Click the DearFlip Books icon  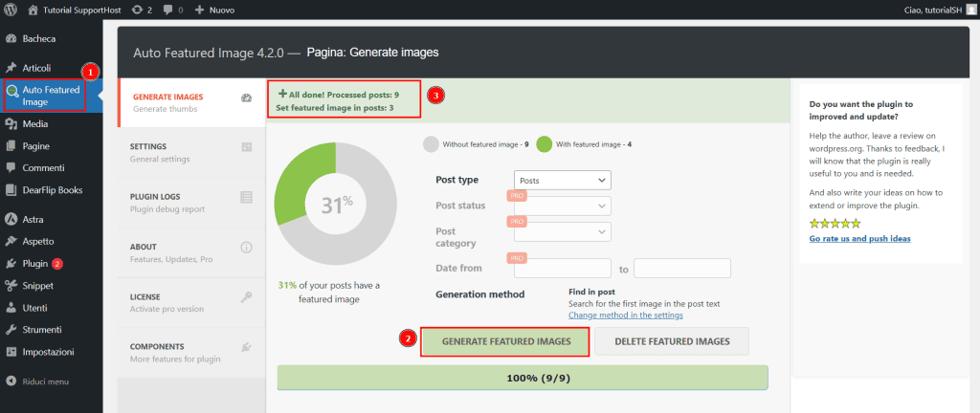click(x=11, y=190)
